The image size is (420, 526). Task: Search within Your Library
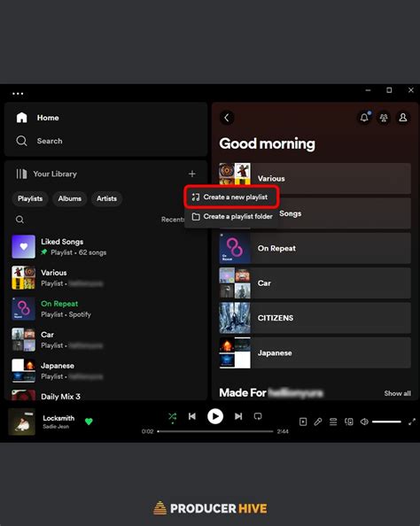[19, 220]
